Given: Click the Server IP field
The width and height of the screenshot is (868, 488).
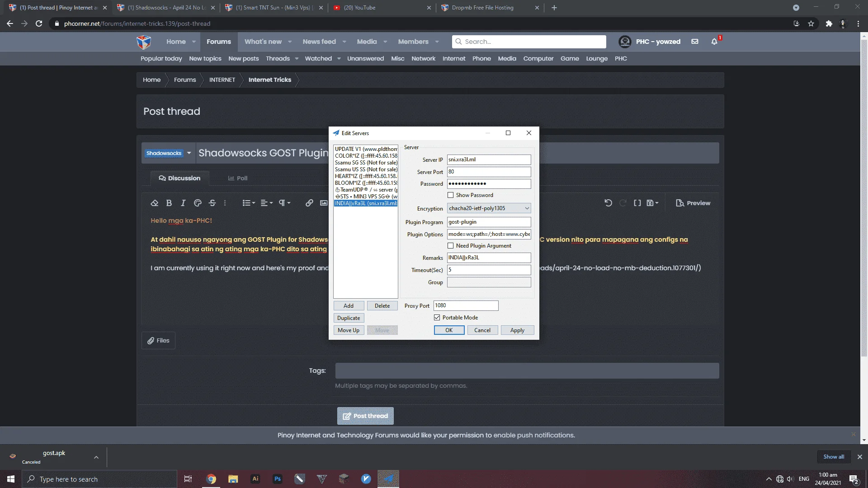Looking at the screenshot, I should [489, 160].
